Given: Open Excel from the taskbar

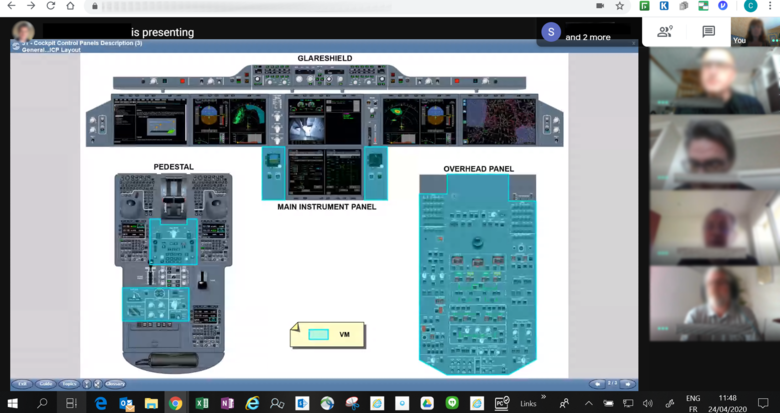Looking at the screenshot, I should click(202, 403).
